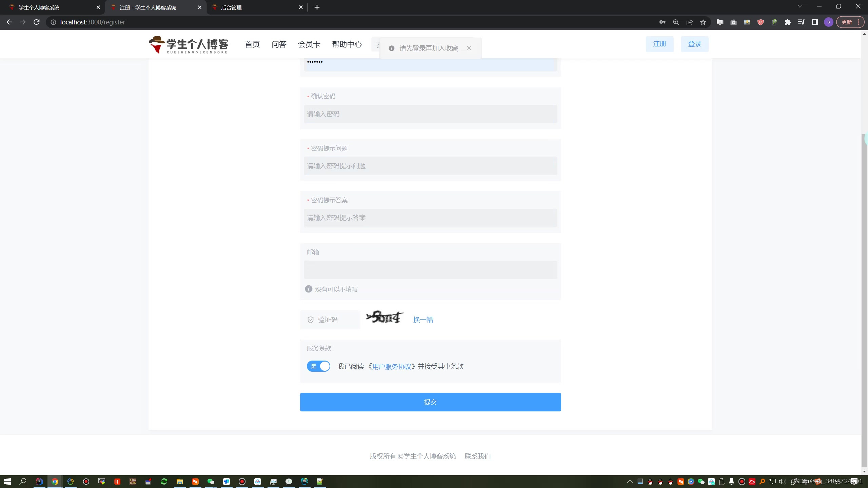The image size is (868, 488).
Task: Open WeChat from the taskbar
Action: 211,482
